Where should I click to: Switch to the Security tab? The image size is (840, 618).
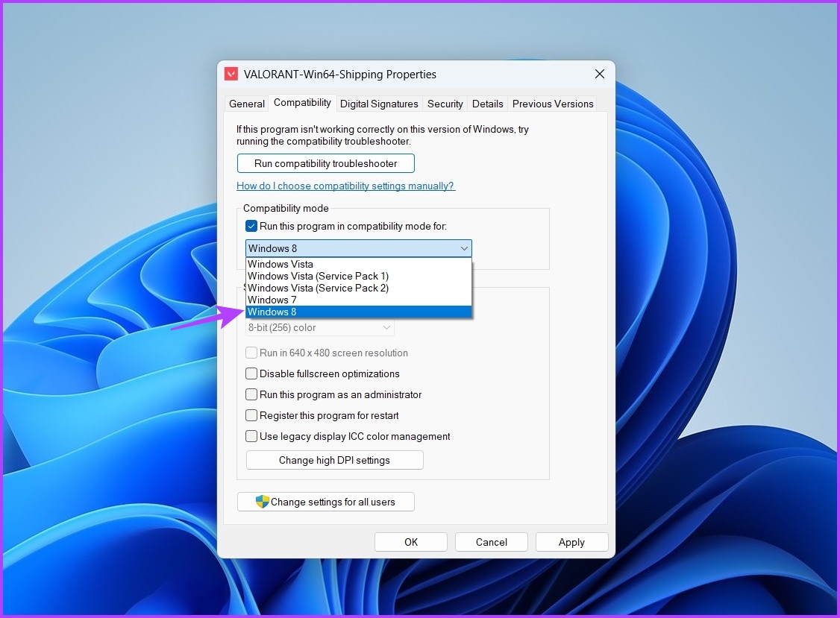pyautogui.click(x=445, y=104)
